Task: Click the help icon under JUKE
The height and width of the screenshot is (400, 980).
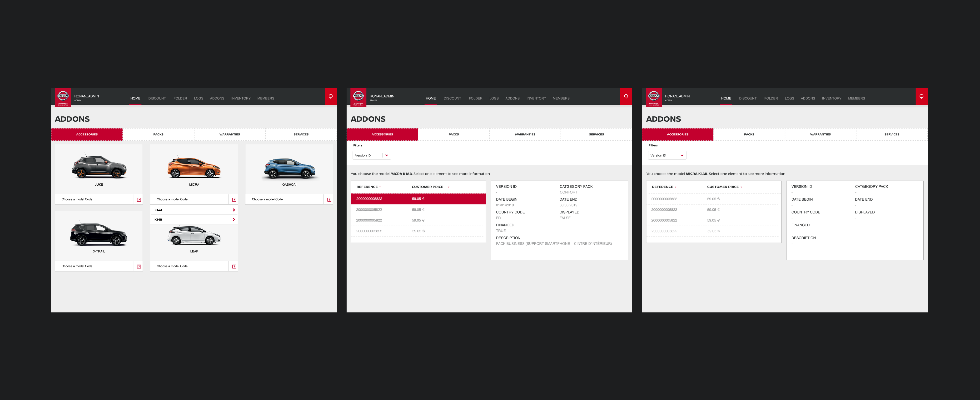Action: 139,200
